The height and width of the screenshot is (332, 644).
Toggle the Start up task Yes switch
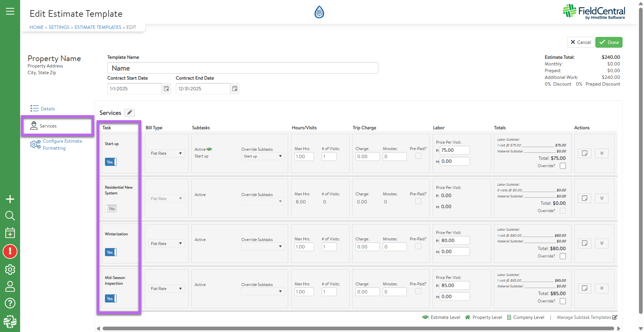point(111,162)
